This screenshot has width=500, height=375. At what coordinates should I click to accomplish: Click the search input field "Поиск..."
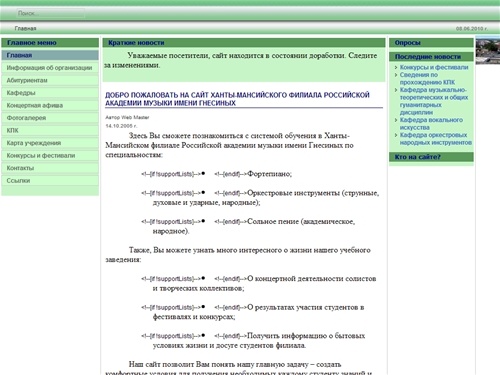click(x=50, y=13)
